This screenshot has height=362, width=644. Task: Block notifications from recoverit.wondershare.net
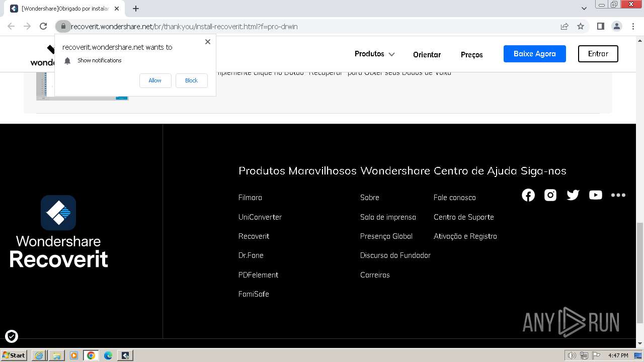click(x=191, y=80)
